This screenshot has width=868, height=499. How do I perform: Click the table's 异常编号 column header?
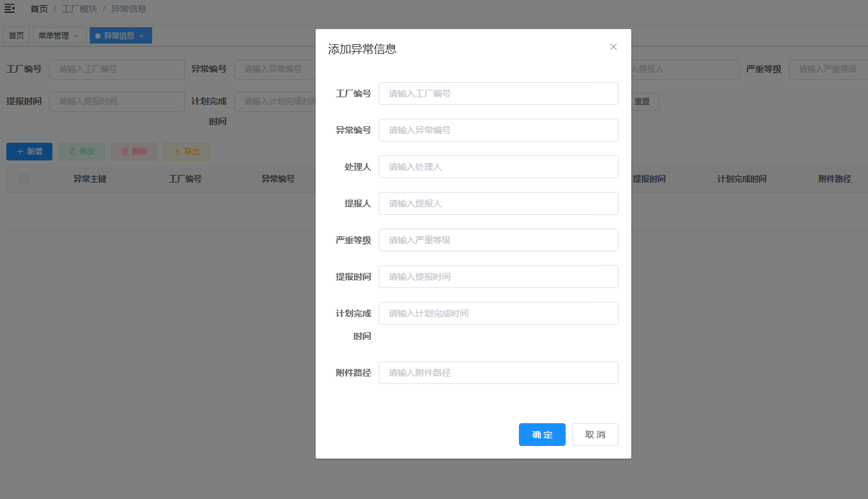pyautogui.click(x=278, y=179)
